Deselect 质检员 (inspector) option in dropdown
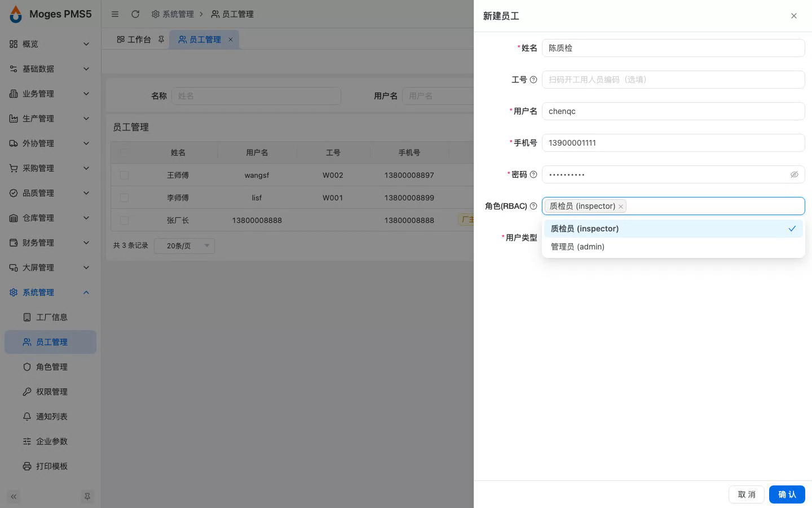The image size is (812, 508). coord(673,229)
